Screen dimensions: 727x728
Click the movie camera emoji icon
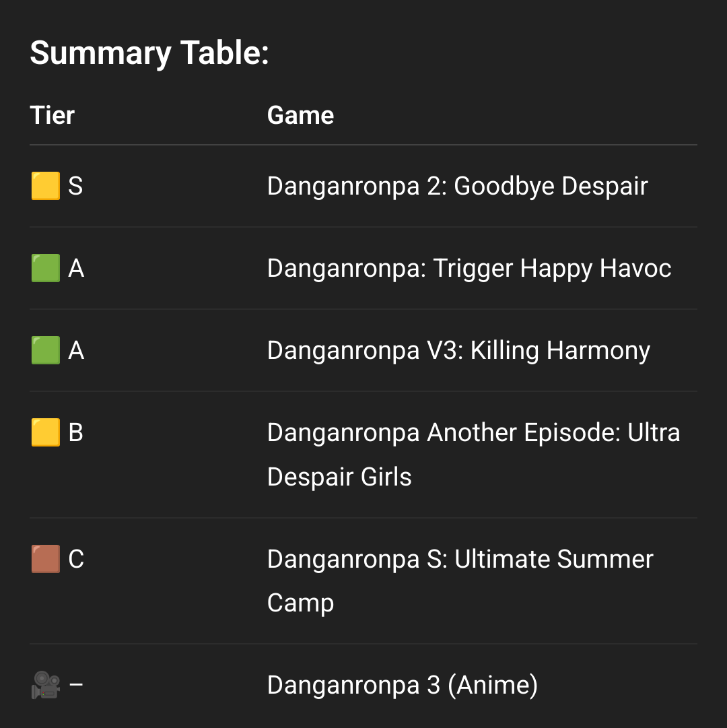(x=46, y=685)
